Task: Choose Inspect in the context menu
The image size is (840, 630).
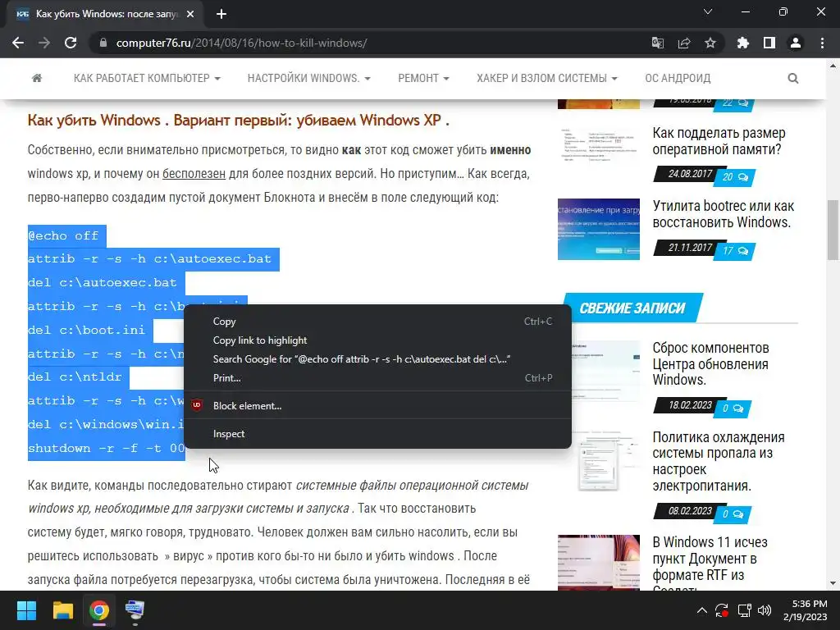Action: click(377, 434)
